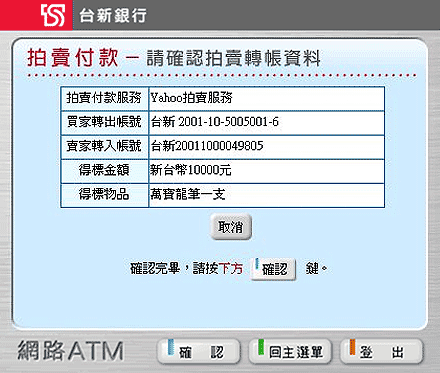The height and width of the screenshot is (373, 440).
Task: Click the 買家轉出帳號 row label
Action: click(x=104, y=123)
